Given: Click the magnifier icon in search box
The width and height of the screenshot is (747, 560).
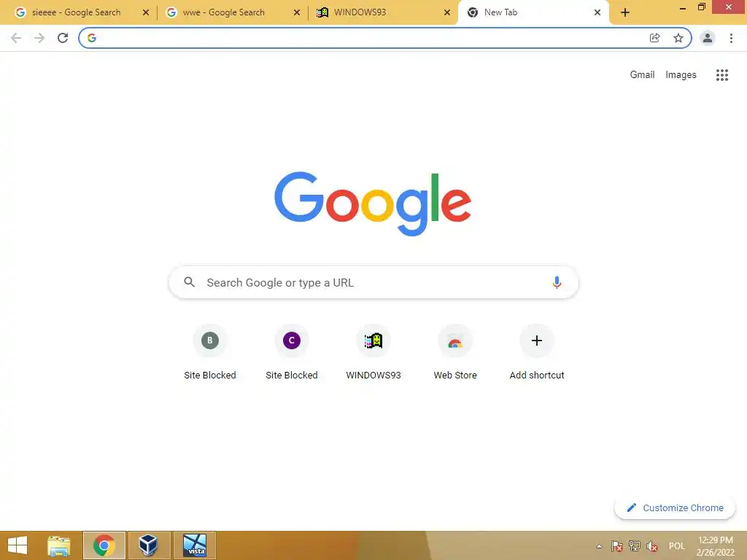Looking at the screenshot, I should 189,282.
